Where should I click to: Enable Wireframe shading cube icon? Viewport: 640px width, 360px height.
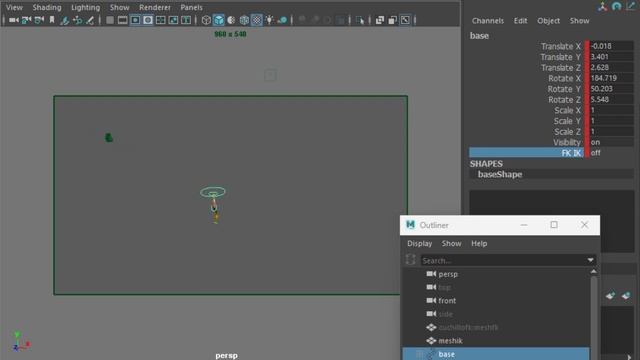click(x=206, y=20)
